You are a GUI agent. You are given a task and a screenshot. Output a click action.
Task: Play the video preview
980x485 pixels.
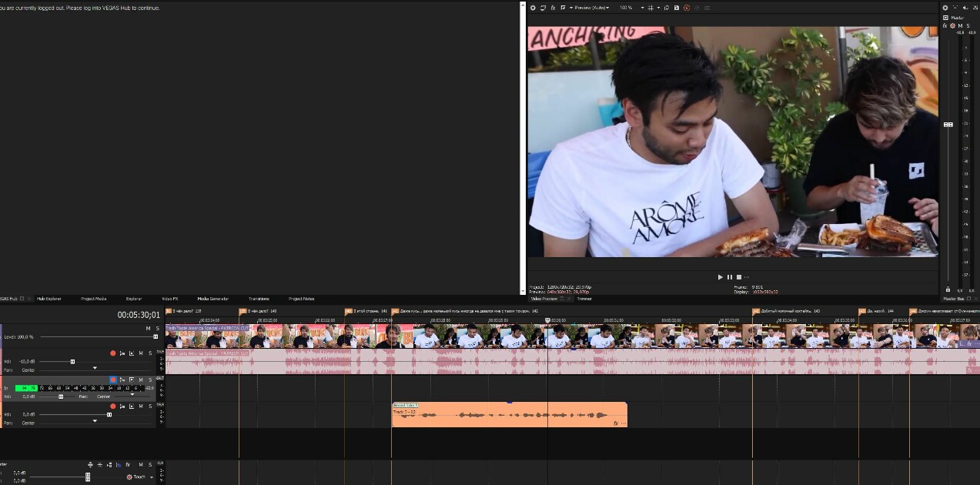coord(721,277)
